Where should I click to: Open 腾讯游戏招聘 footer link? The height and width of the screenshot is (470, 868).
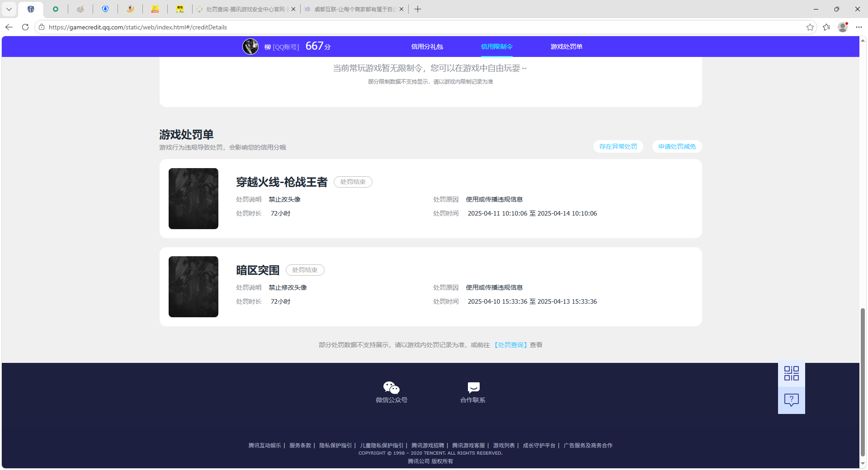pos(428,446)
